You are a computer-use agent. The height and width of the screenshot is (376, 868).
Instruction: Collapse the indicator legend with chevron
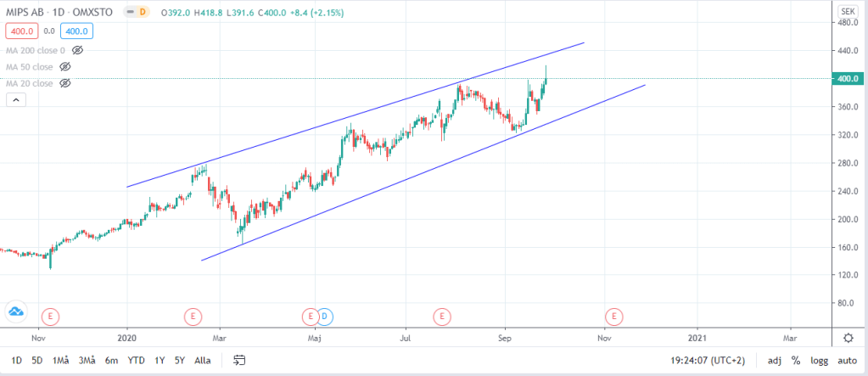pyautogui.click(x=16, y=100)
